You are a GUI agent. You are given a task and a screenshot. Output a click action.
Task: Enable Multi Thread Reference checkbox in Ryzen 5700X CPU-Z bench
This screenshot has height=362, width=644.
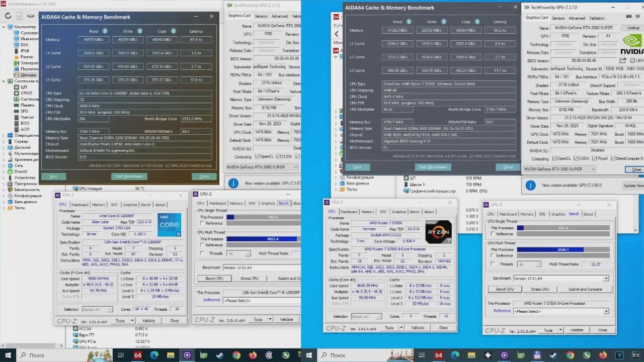(492, 255)
